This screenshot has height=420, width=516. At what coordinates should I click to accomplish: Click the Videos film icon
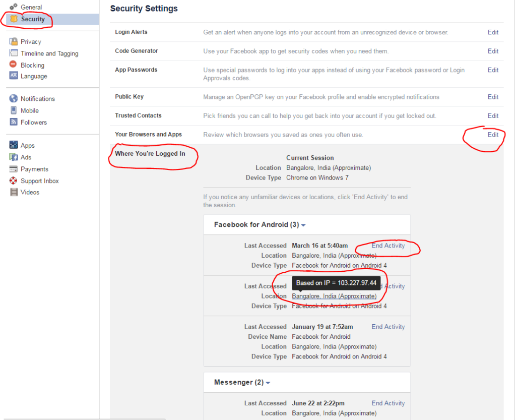14,192
